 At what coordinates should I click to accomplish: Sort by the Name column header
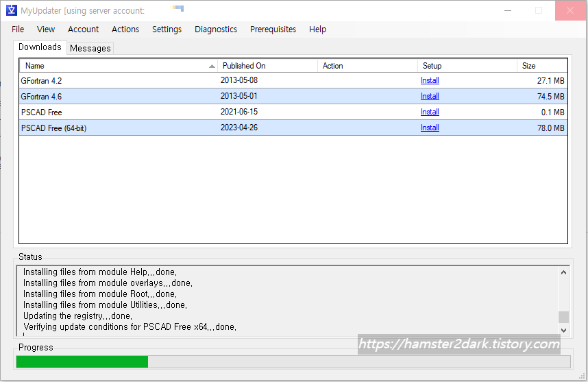[x=118, y=66]
